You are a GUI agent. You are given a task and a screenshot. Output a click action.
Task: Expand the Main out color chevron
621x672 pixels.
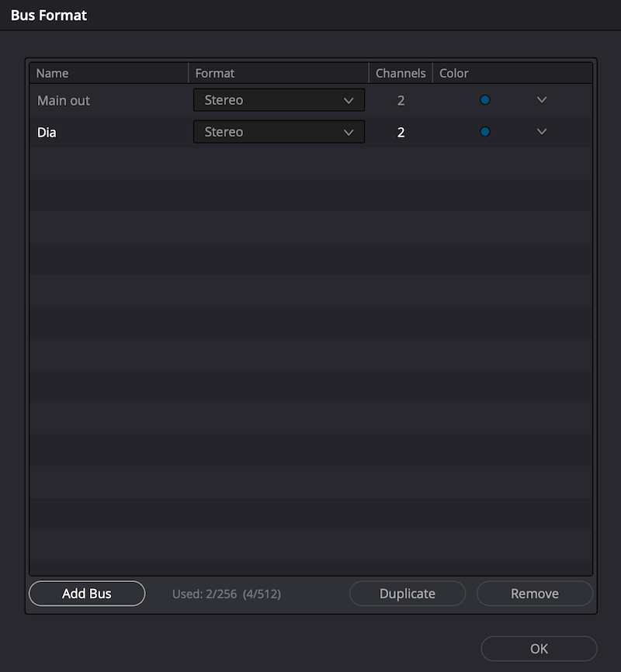point(542,100)
